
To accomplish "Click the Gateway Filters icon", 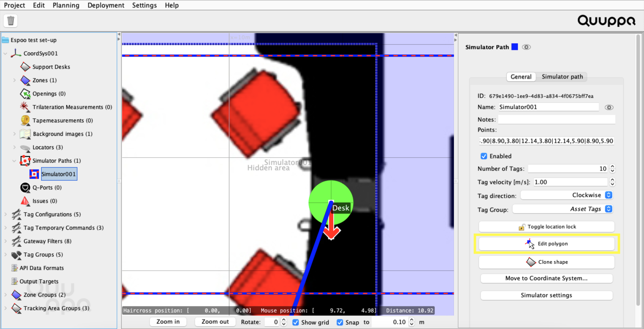I will [17, 241].
